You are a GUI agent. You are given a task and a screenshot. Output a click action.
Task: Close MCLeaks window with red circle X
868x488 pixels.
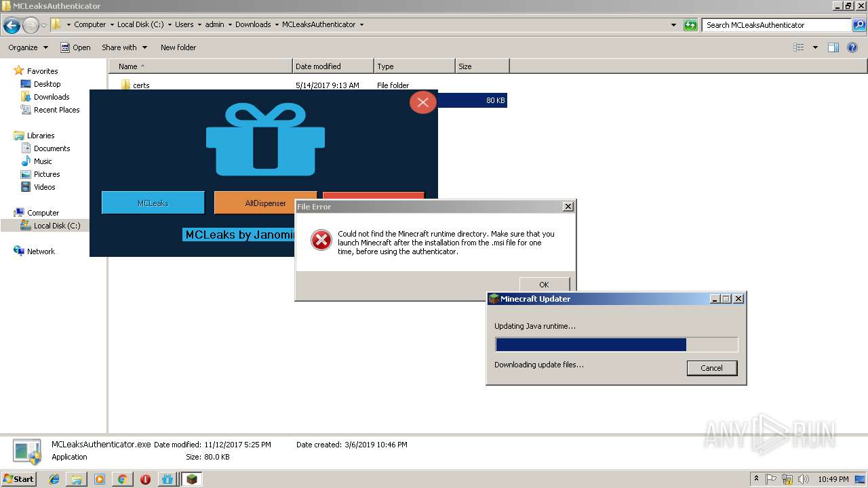[x=423, y=102]
